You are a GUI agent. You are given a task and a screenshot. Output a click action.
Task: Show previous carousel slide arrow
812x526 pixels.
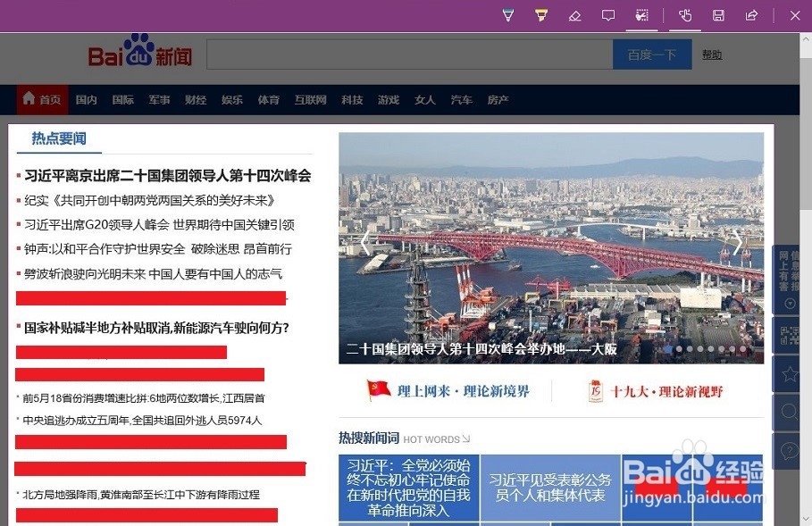pyautogui.click(x=365, y=242)
